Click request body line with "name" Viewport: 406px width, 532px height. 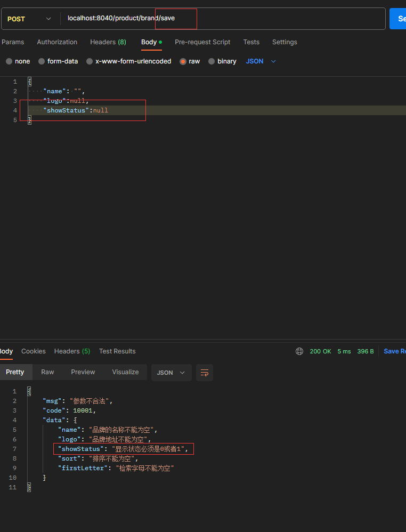[x=64, y=91]
